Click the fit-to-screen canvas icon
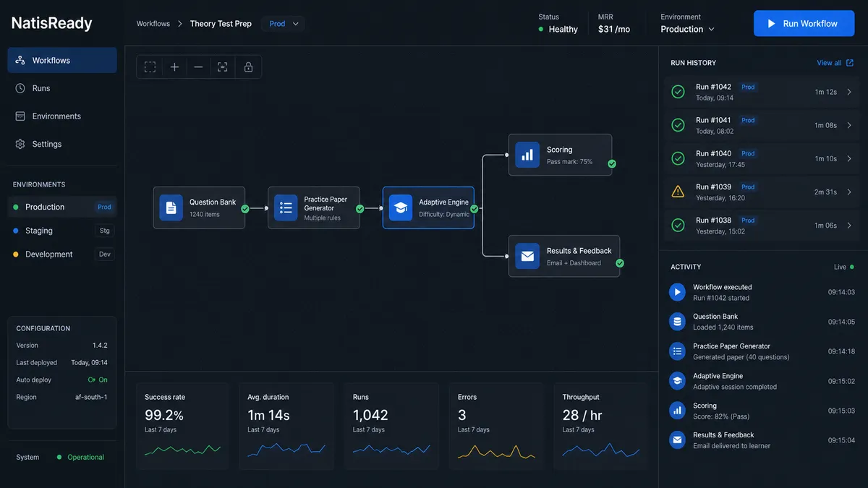 pyautogui.click(x=222, y=67)
